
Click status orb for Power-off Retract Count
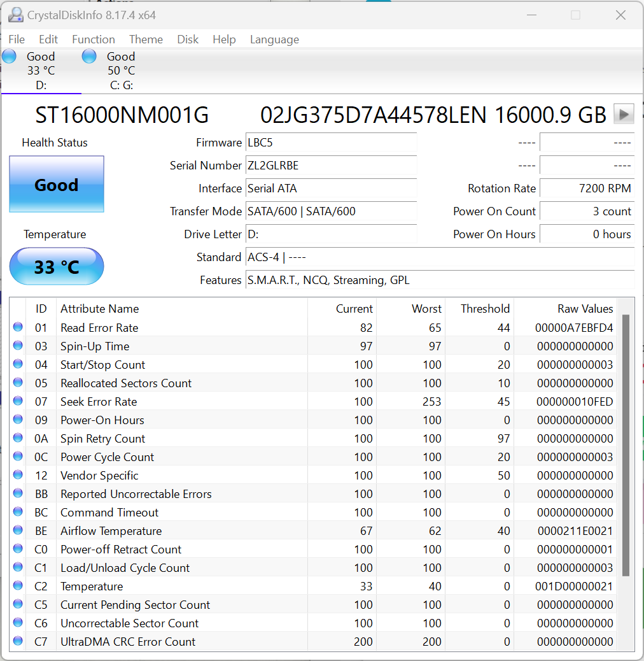18,548
